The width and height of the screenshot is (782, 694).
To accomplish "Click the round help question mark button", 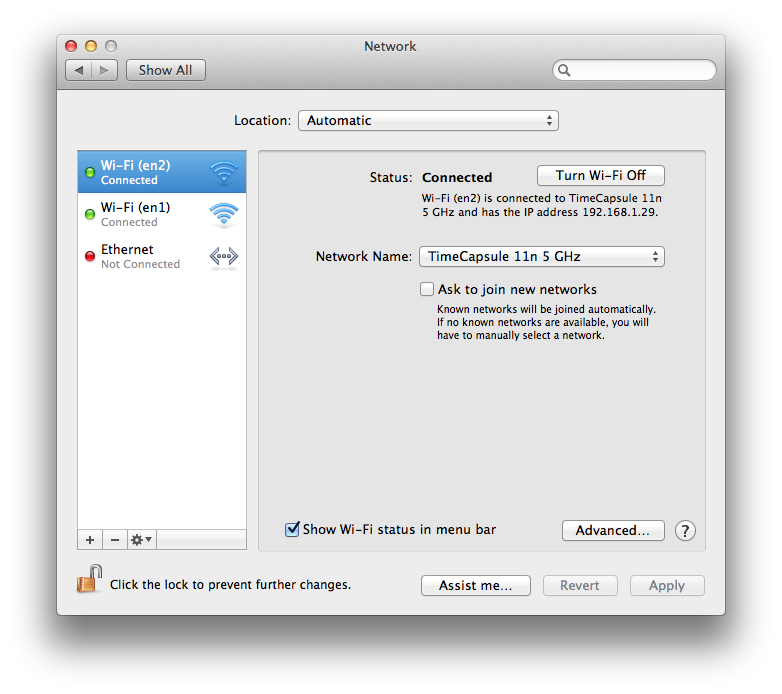I will (x=685, y=531).
